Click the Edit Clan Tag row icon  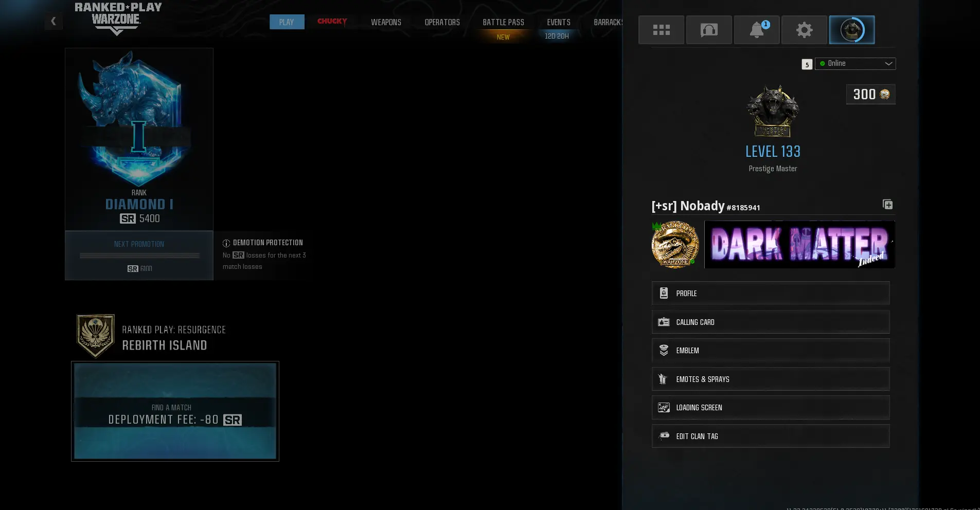[664, 436]
